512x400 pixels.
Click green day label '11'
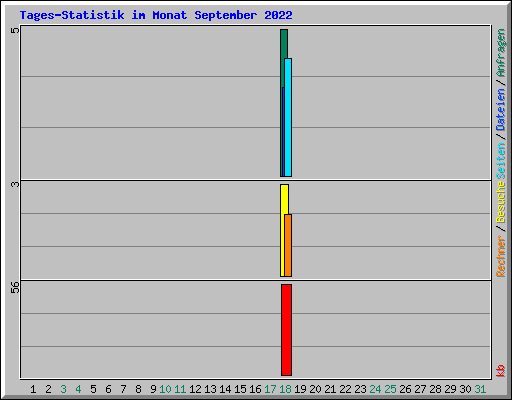pos(180,389)
